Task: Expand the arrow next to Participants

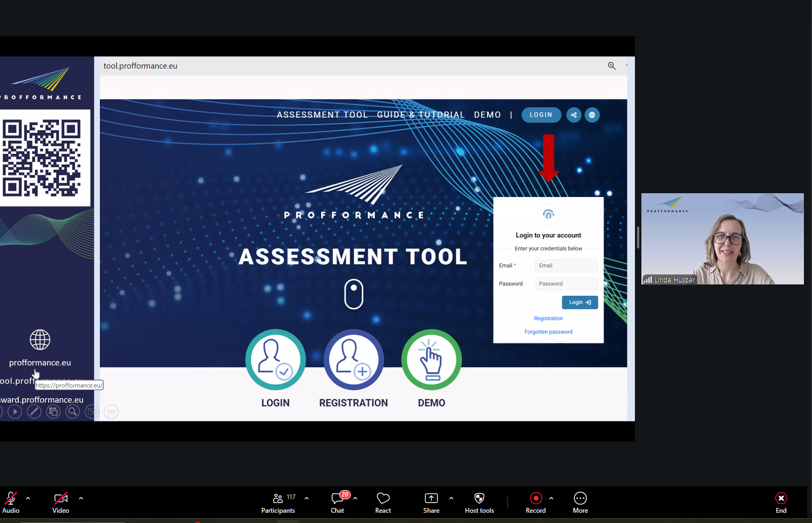Action: point(307,498)
